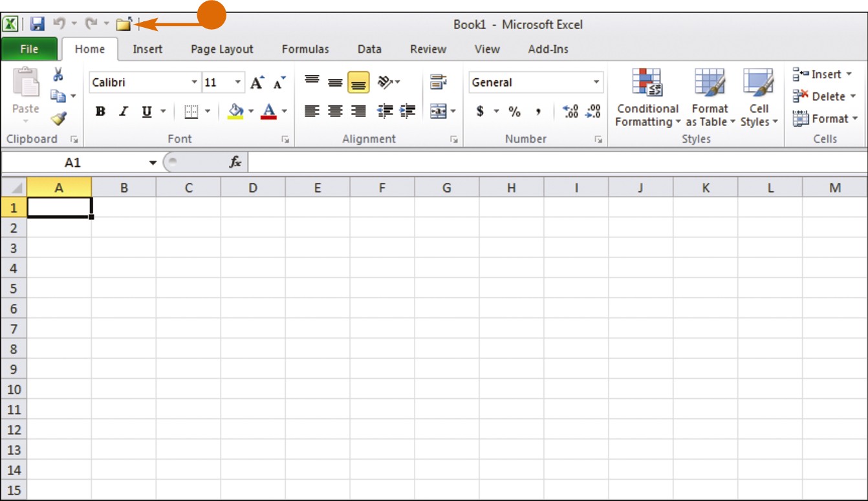Open the Alignment dialog box launcher

(454, 139)
